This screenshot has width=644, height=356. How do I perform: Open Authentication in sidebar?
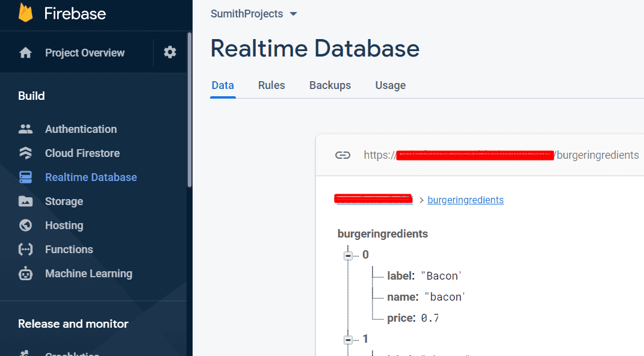coord(81,129)
